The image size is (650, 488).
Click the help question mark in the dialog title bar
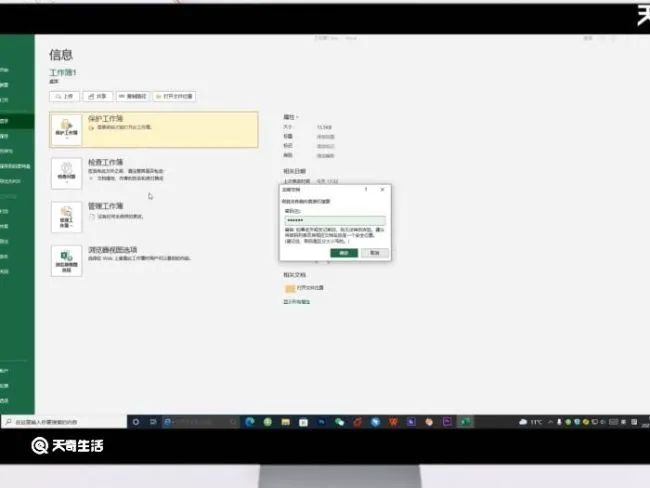366,189
